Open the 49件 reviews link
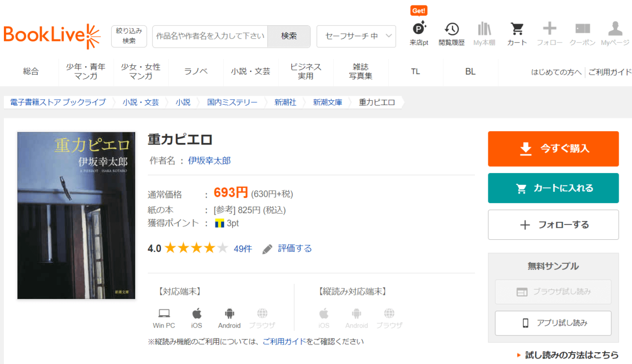Image resolution: width=632 pixels, height=364 pixels. tap(243, 249)
